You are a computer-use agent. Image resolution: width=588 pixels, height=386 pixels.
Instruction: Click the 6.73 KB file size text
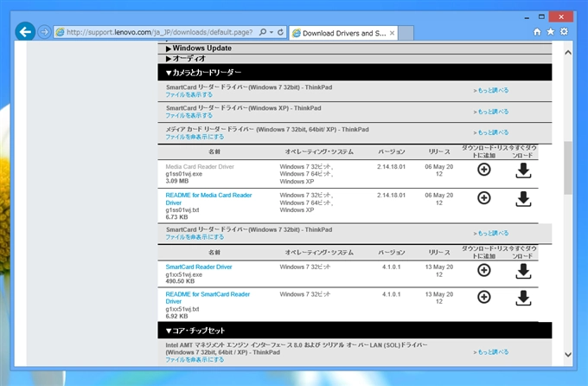tap(176, 217)
